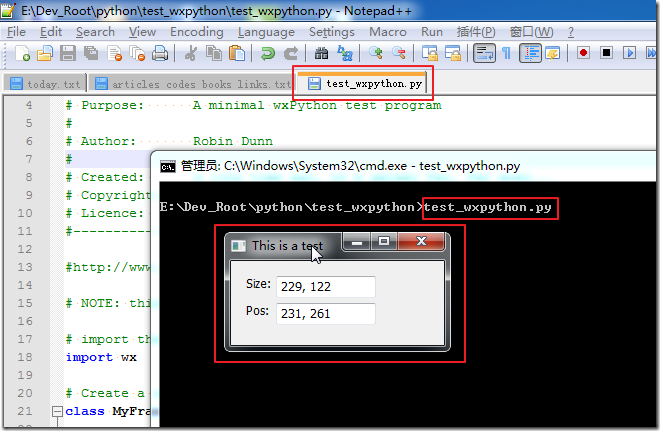The image size is (660, 431).
Task: Click the cmd.exe title bar icon
Action: (x=168, y=167)
